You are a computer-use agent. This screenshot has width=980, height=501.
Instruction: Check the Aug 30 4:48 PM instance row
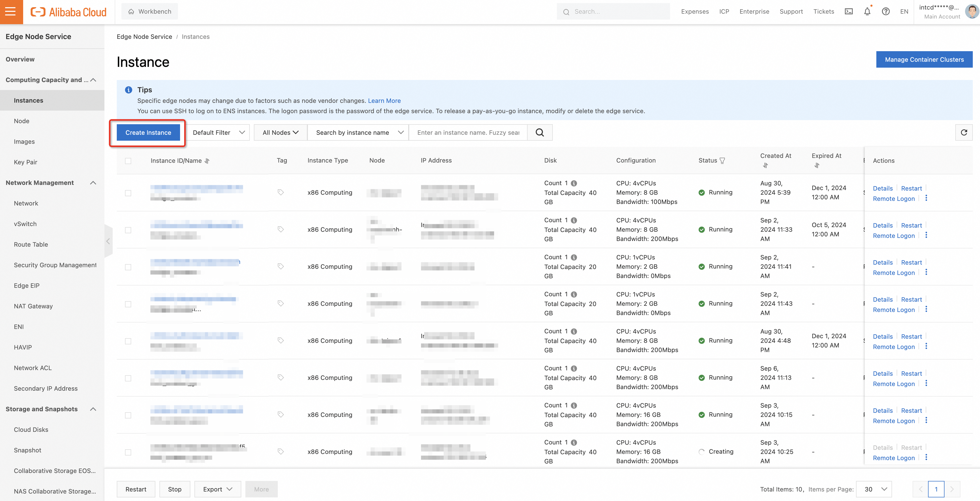coord(128,341)
